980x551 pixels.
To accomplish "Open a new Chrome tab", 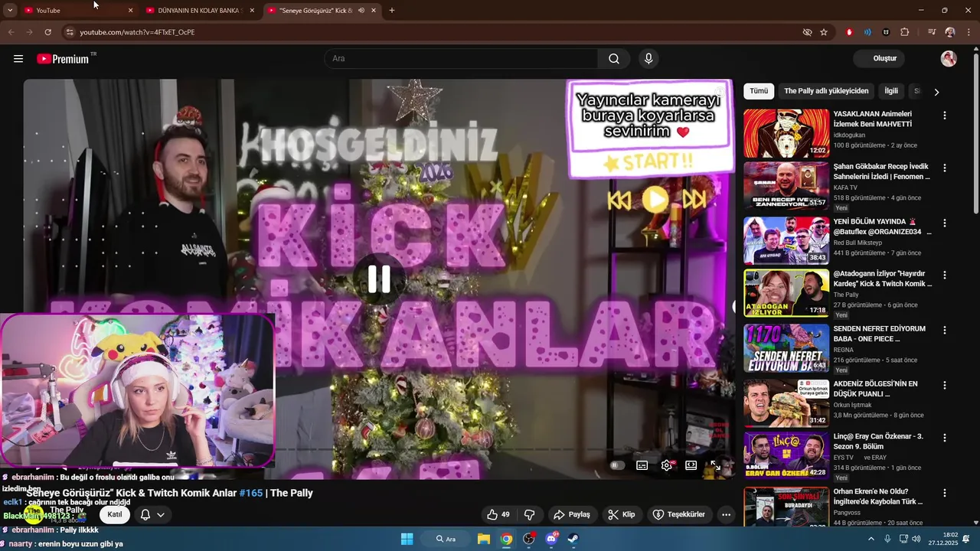I will pos(392,11).
